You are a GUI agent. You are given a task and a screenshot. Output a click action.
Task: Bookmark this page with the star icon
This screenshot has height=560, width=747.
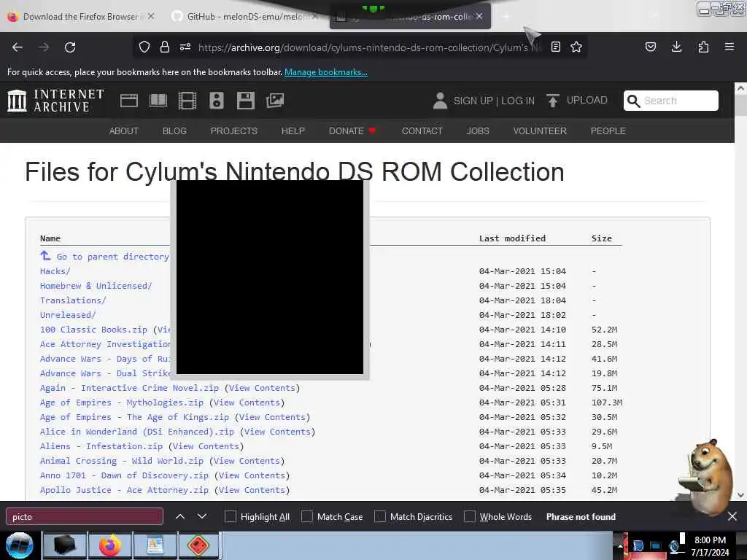tap(576, 47)
